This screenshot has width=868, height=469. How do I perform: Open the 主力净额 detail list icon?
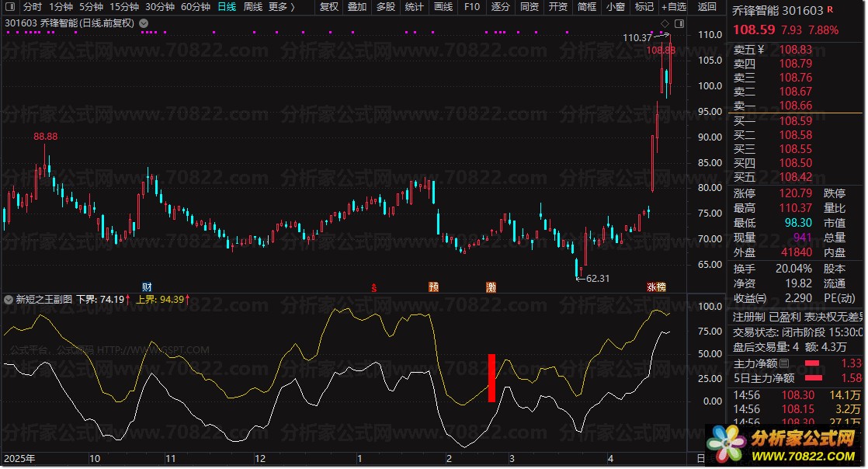pos(784,364)
